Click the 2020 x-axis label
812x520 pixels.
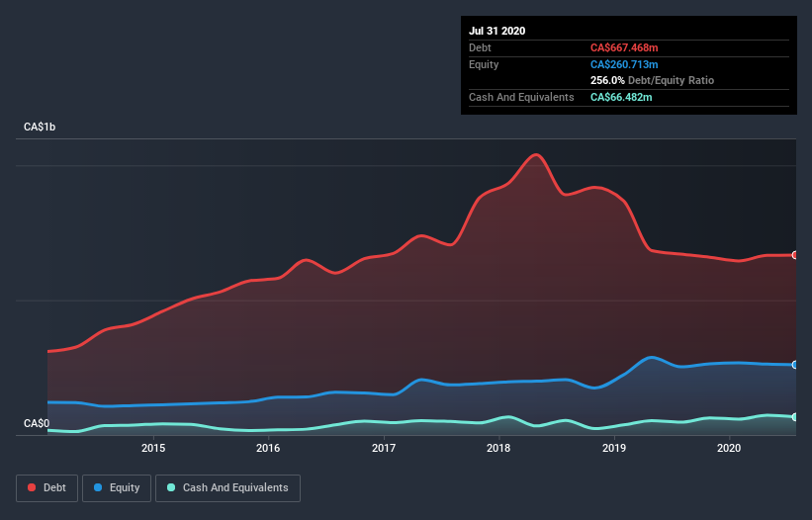[x=729, y=448]
